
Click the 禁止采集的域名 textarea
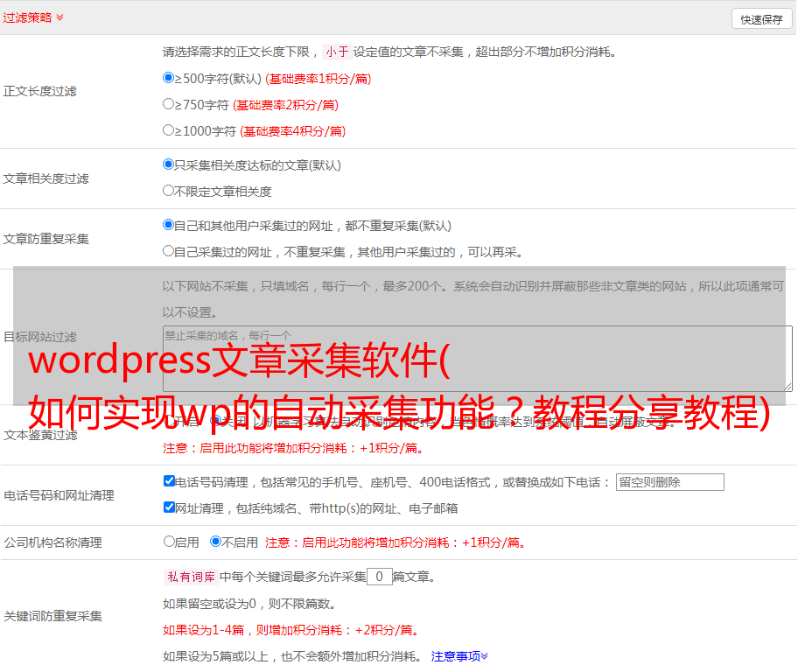(478, 359)
